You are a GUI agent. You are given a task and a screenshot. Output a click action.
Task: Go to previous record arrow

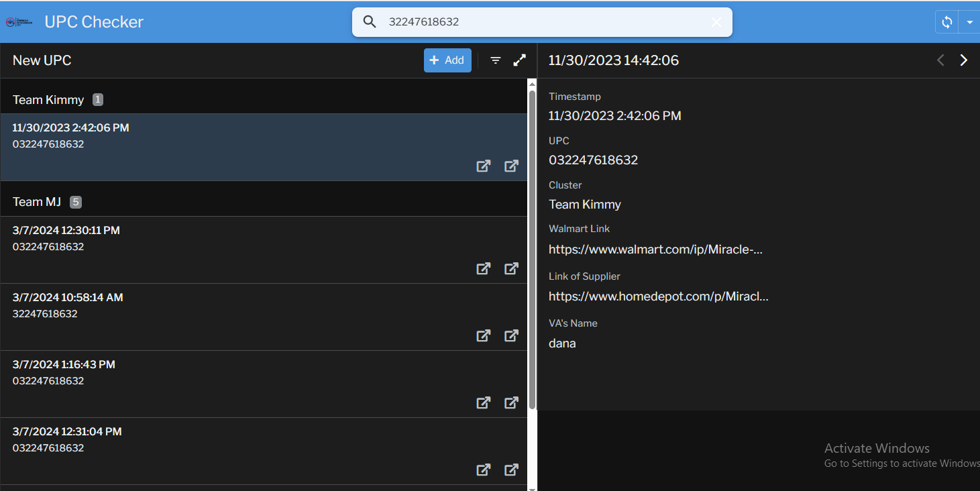click(x=940, y=60)
